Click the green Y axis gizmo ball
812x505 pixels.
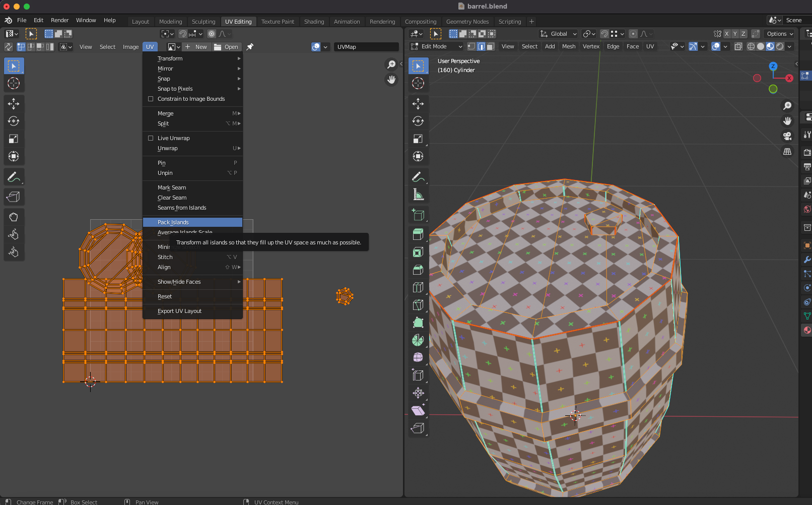(773, 89)
